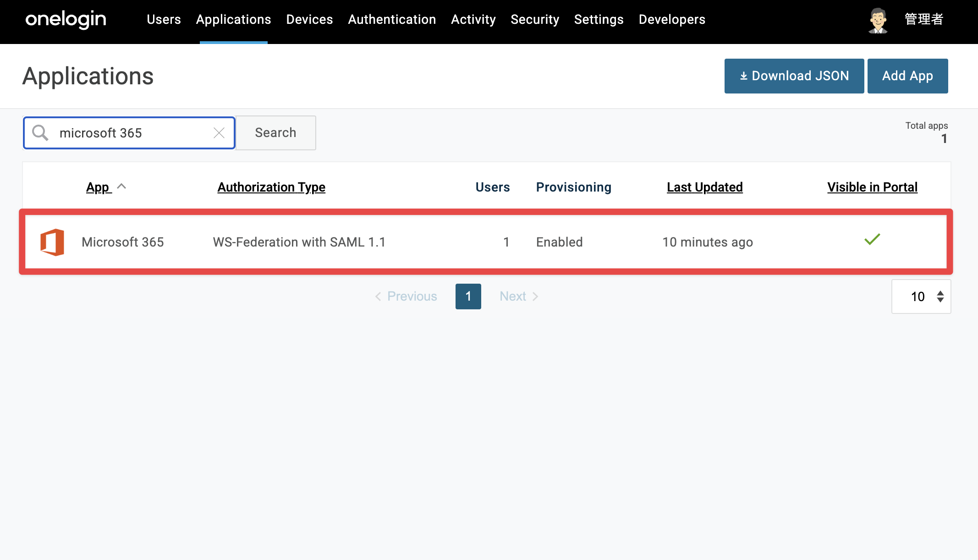Open the rows-per-page dropdown
The width and height of the screenshot is (978, 560).
click(921, 296)
